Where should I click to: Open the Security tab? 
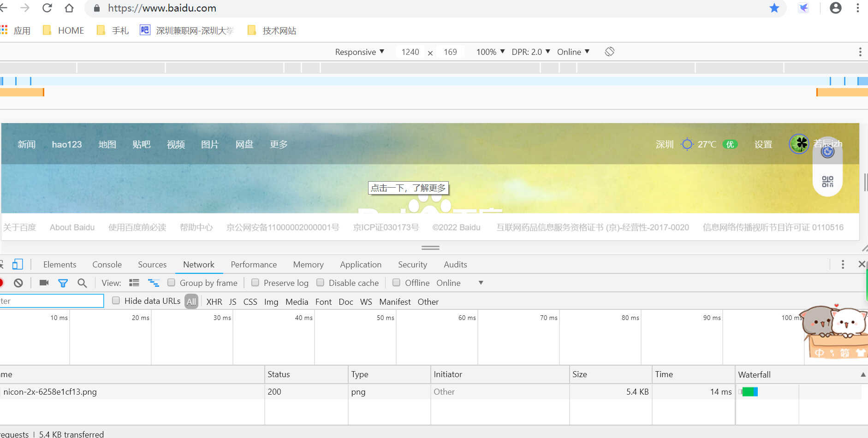pyautogui.click(x=412, y=264)
